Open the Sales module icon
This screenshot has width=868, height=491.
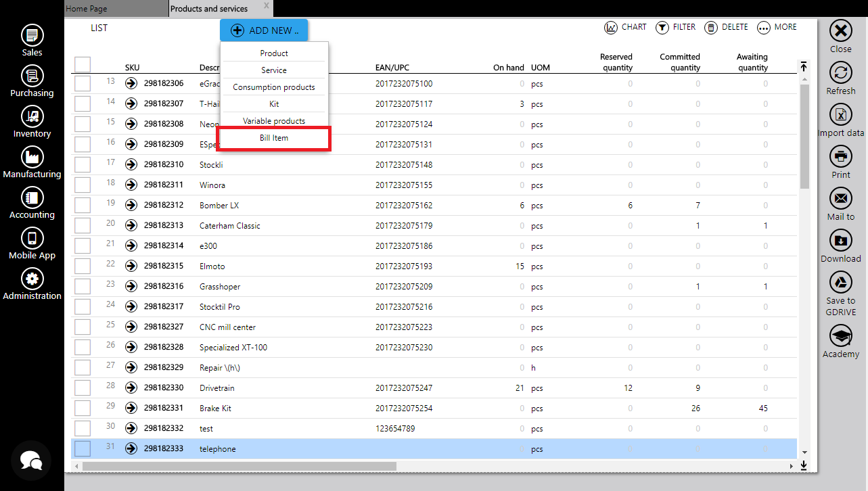coord(32,35)
